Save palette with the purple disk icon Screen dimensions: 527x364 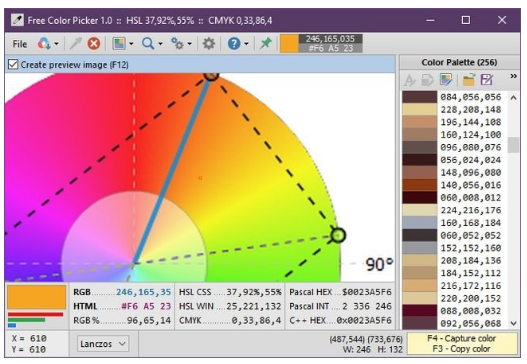487,80
